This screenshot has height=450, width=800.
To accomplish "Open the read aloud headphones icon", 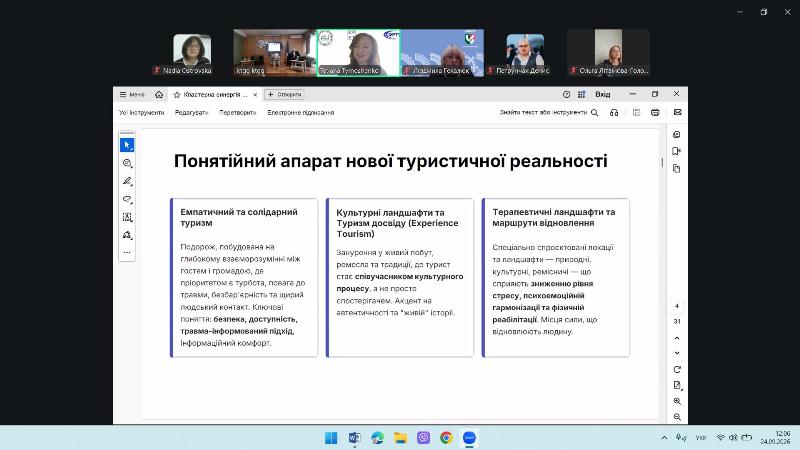I will click(x=614, y=112).
